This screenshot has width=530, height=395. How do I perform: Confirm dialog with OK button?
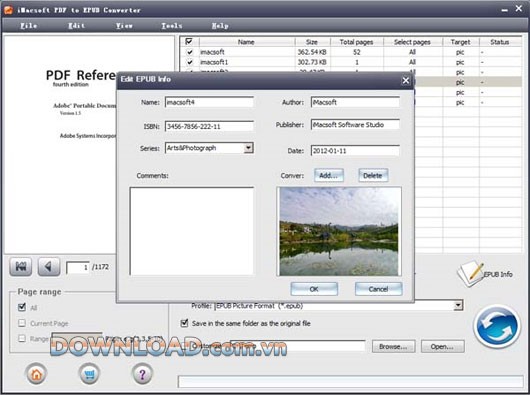[314, 289]
